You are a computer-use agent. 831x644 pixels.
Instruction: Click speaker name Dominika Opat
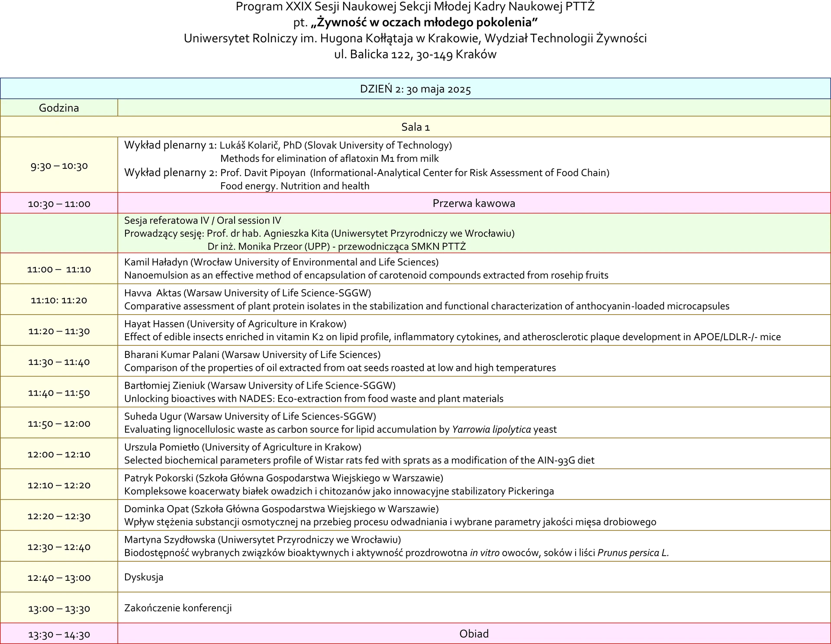pos(156,509)
